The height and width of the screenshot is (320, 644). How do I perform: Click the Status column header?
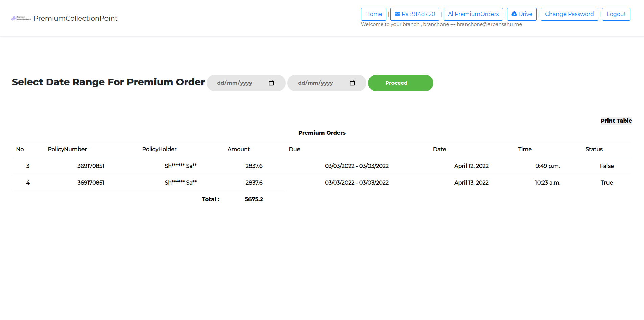point(594,149)
